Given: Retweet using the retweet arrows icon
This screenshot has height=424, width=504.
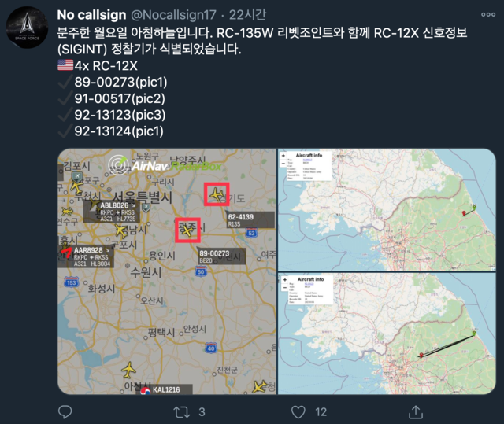Looking at the screenshot, I should pyautogui.click(x=182, y=412).
